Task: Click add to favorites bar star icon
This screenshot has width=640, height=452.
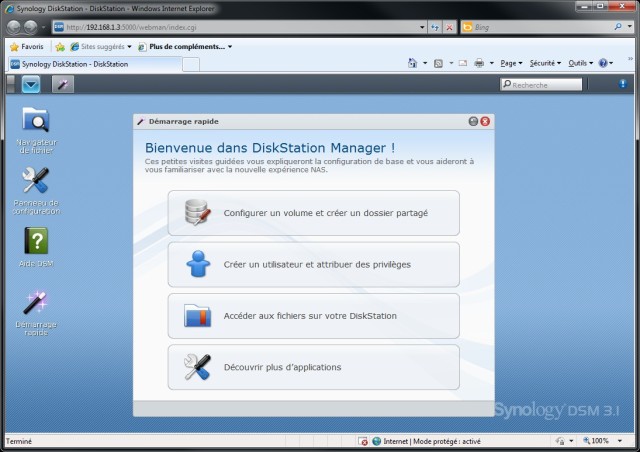Action: pyautogui.click(x=60, y=47)
